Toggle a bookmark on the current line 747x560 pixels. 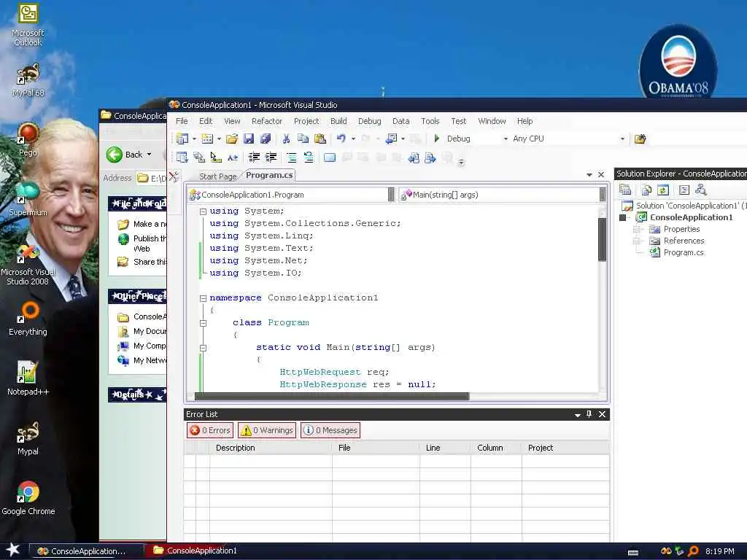[x=330, y=157]
